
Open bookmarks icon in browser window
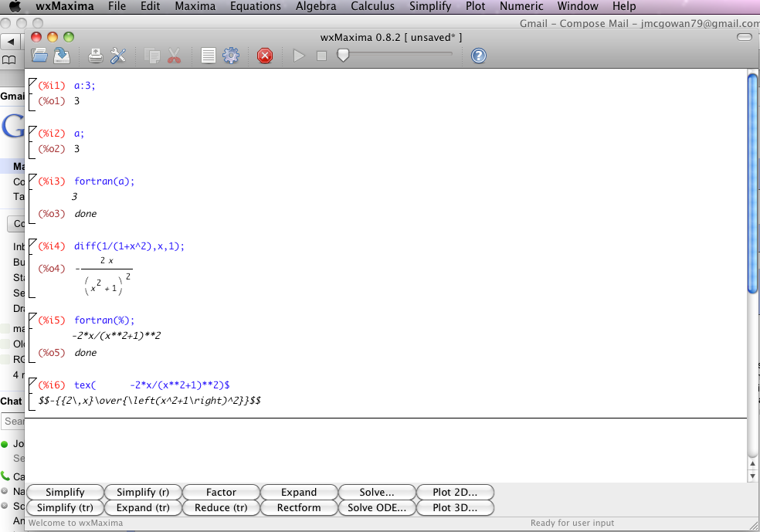9,60
